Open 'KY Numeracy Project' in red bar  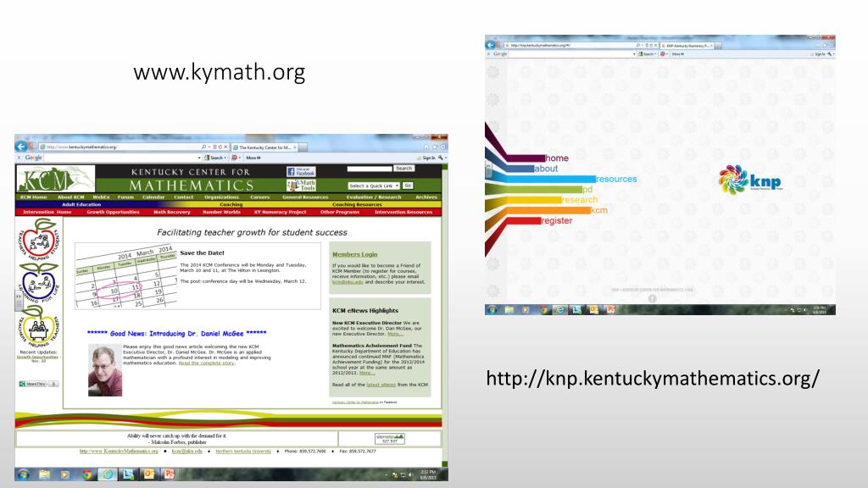(280, 212)
